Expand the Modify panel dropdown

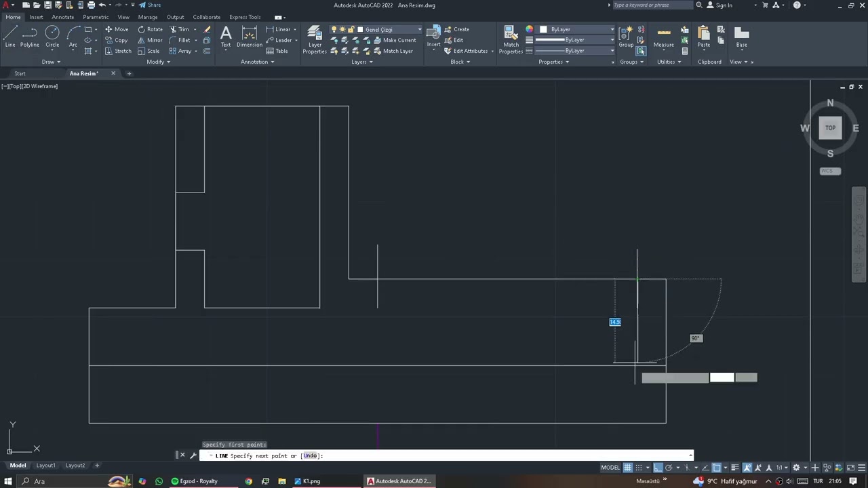[x=159, y=62]
